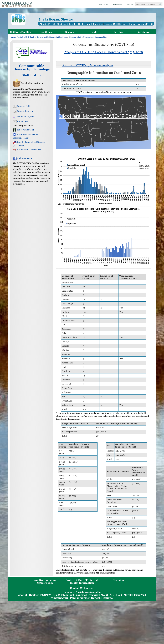
Task: Open the Contact Webmaster footer link
Action: (x=82, y=588)
